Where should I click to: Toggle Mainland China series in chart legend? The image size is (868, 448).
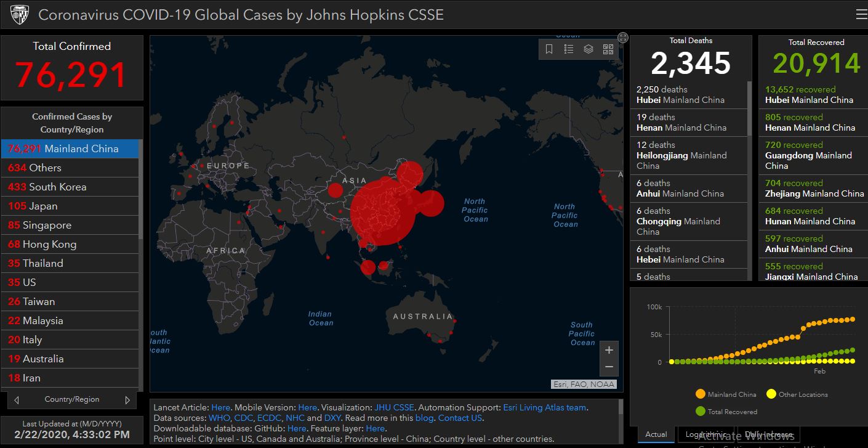[x=726, y=394]
